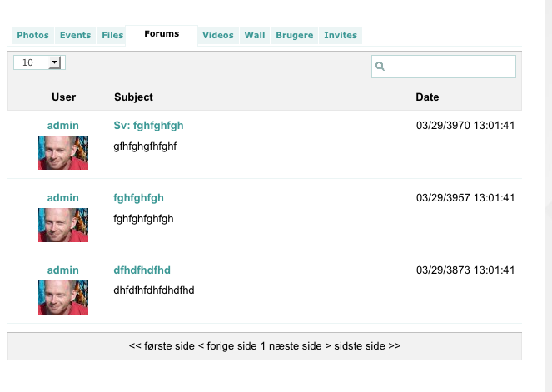Open the page size dropdown showing 10

pos(39,62)
